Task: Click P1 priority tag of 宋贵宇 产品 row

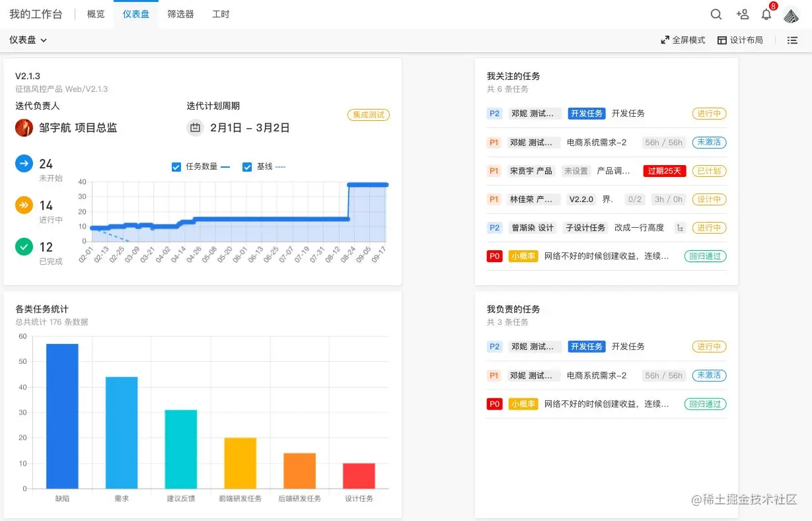Action: 494,171
